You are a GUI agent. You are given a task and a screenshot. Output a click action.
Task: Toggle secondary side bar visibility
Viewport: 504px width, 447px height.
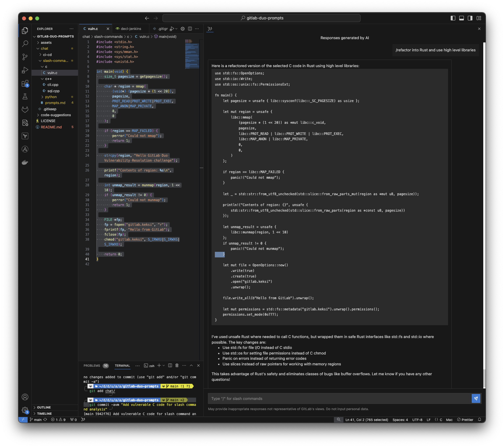click(470, 18)
